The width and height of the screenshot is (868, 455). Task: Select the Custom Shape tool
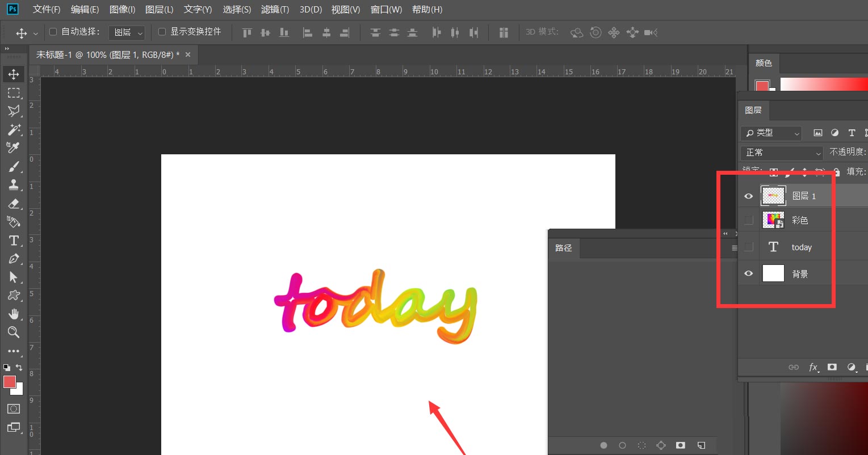14,296
